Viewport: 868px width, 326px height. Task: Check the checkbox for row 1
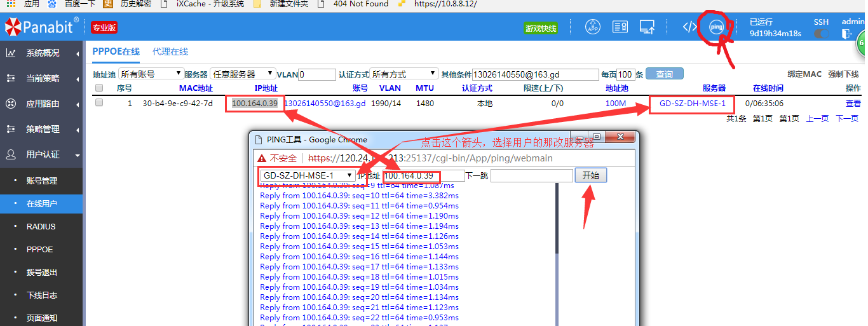(x=99, y=103)
